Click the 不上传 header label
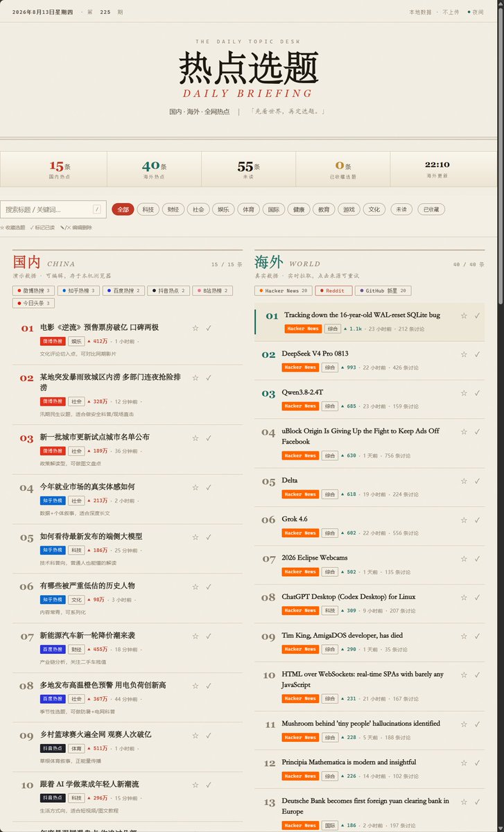The image size is (504, 832). point(451,12)
